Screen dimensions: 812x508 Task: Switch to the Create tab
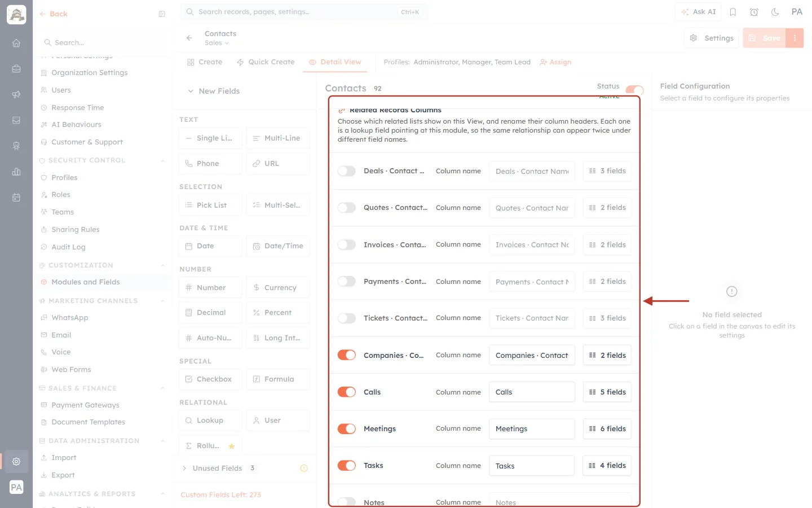pyautogui.click(x=205, y=62)
